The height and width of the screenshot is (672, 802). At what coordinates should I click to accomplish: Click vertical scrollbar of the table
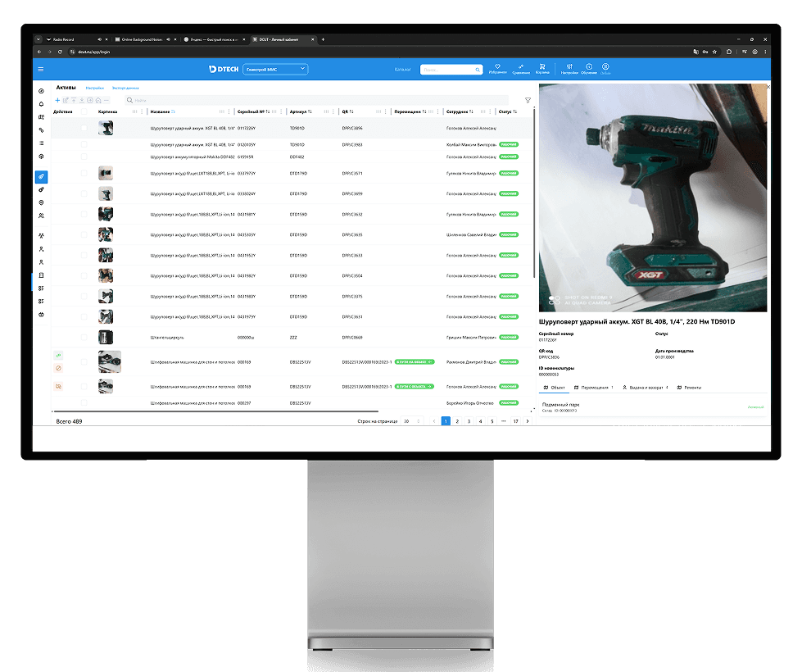(534, 192)
